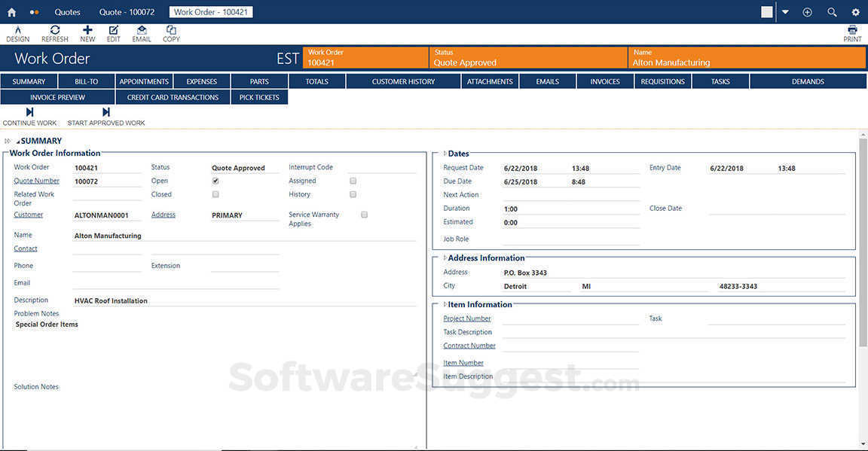Switch to the PARTS tab

point(258,81)
